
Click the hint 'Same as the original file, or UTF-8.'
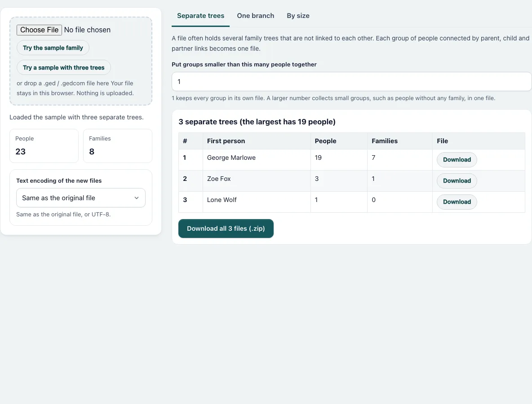pyautogui.click(x=63, y=214)
